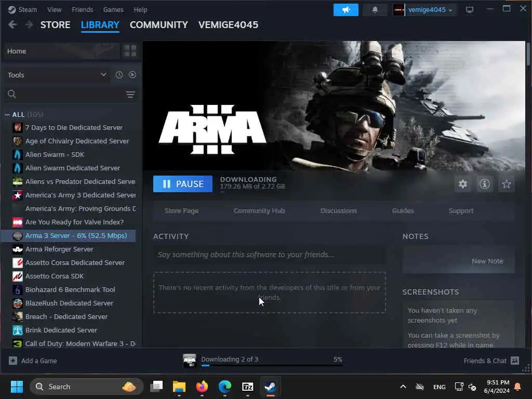The image size is (532, 399).
Task: Launch Firefox from the taskbar
Action: pos(202,387)
